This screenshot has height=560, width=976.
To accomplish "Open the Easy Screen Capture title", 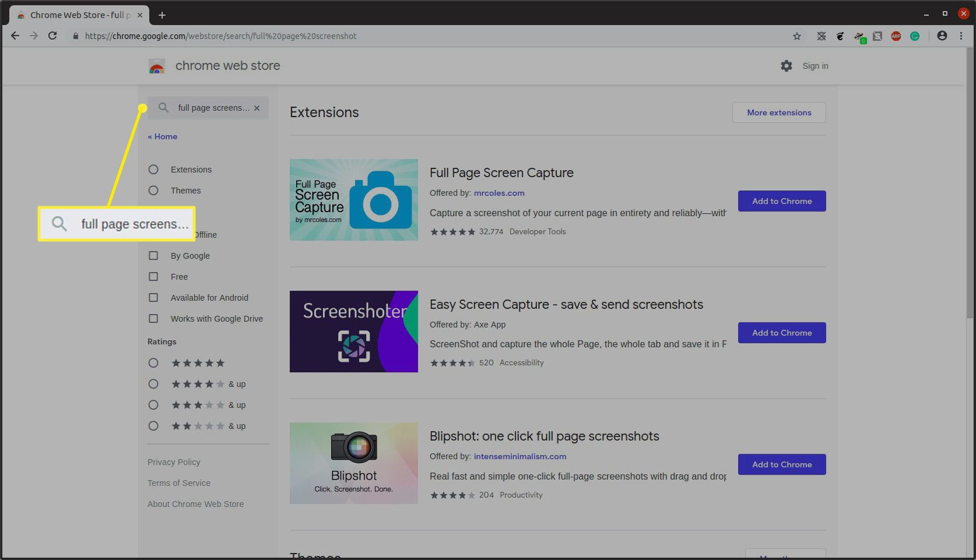I will click(566, 304).
